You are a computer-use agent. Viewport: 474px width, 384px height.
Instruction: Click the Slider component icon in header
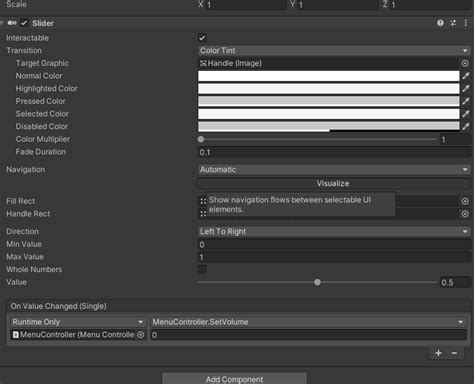pyautogui.click(x=12, y=23)
